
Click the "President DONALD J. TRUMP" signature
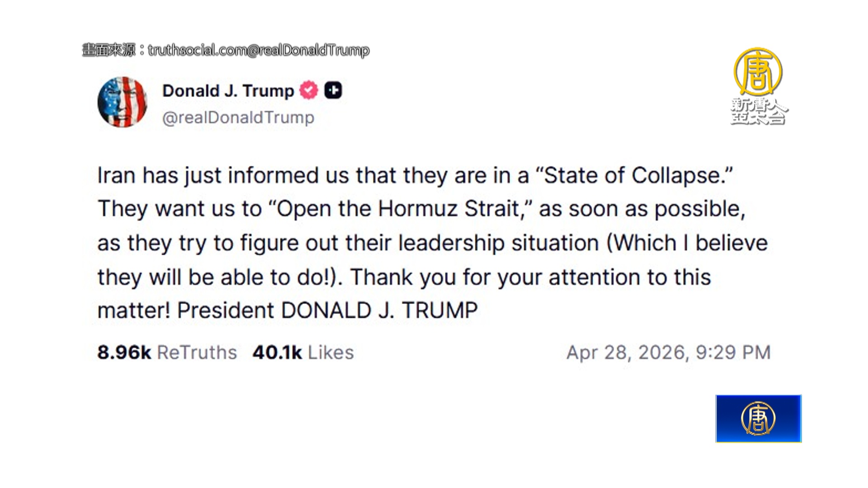(327, 310)
